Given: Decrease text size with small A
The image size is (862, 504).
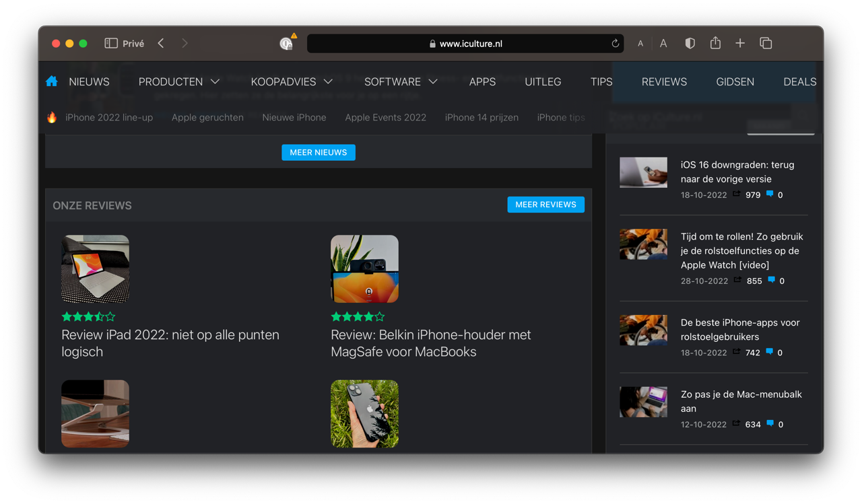Looking at the screenshot, I should [x=640, y=44].
